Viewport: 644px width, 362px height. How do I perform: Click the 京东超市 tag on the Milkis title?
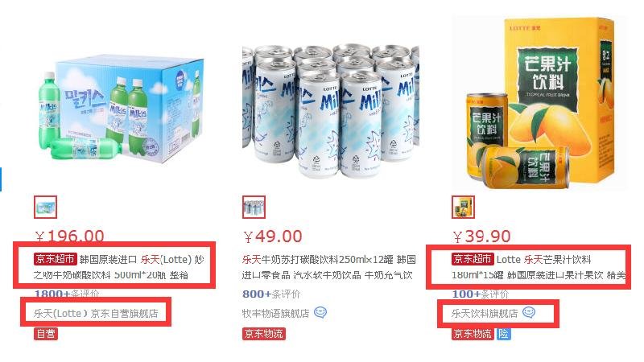(56, 259)
